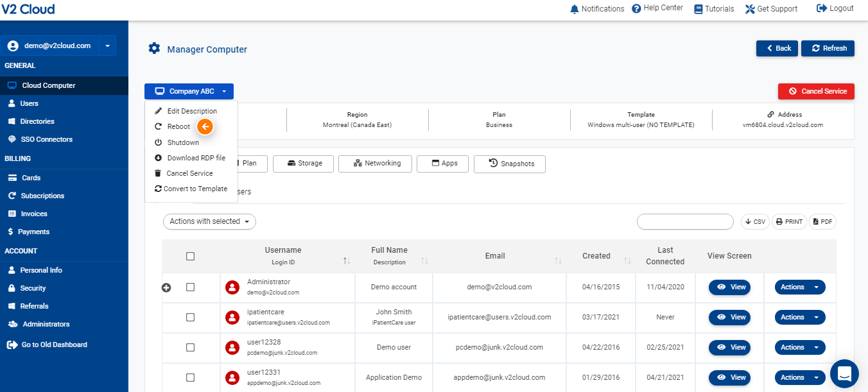This screenshot has width=868, height=392.
Task: Click the red Cancel Service button
Action: point(816,91)
